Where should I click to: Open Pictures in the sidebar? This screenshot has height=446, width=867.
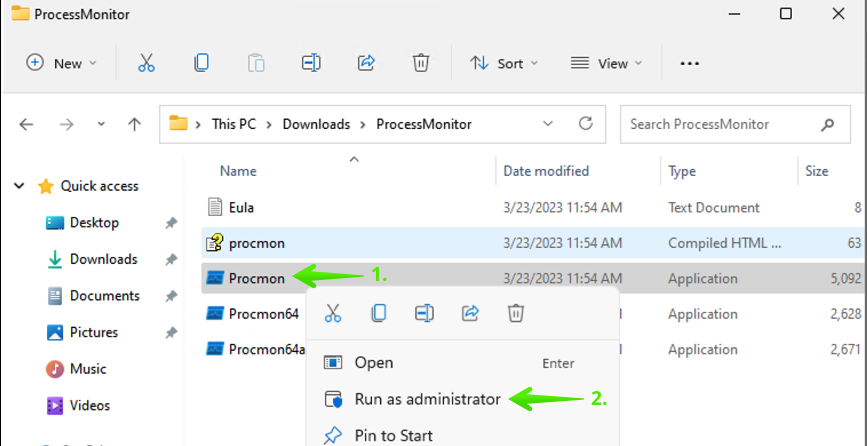[x=94, y=332]
